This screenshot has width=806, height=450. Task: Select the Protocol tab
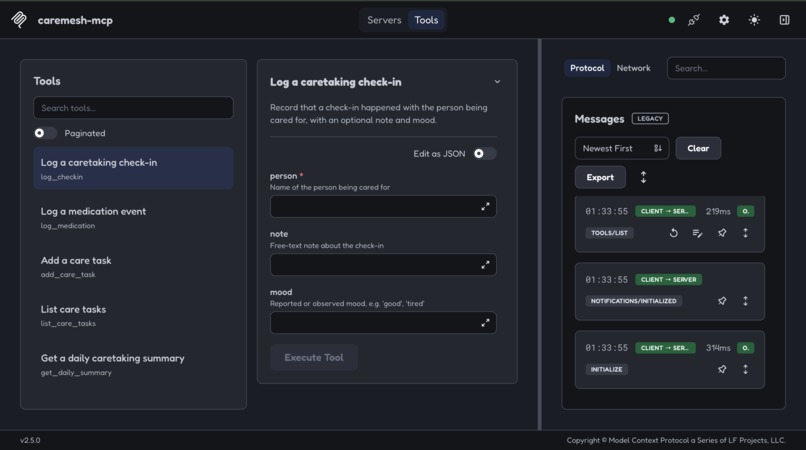587,68
